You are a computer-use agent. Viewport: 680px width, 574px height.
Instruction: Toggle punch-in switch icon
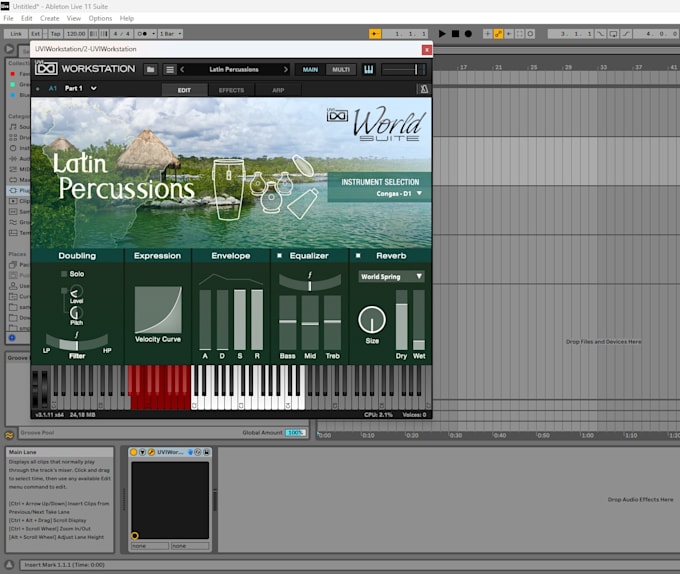(x=600, y=33)
